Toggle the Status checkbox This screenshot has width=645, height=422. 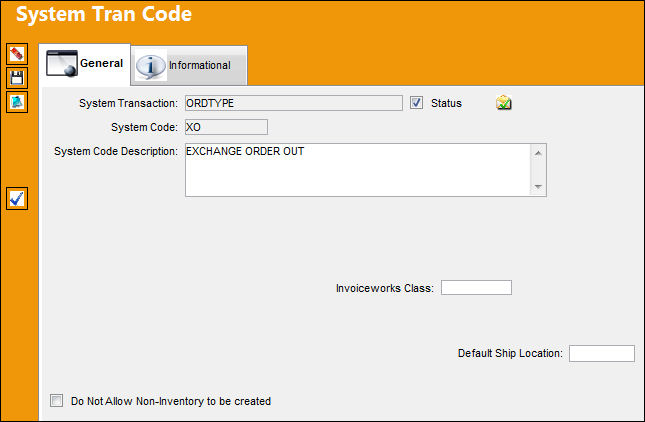pos(416,103)
